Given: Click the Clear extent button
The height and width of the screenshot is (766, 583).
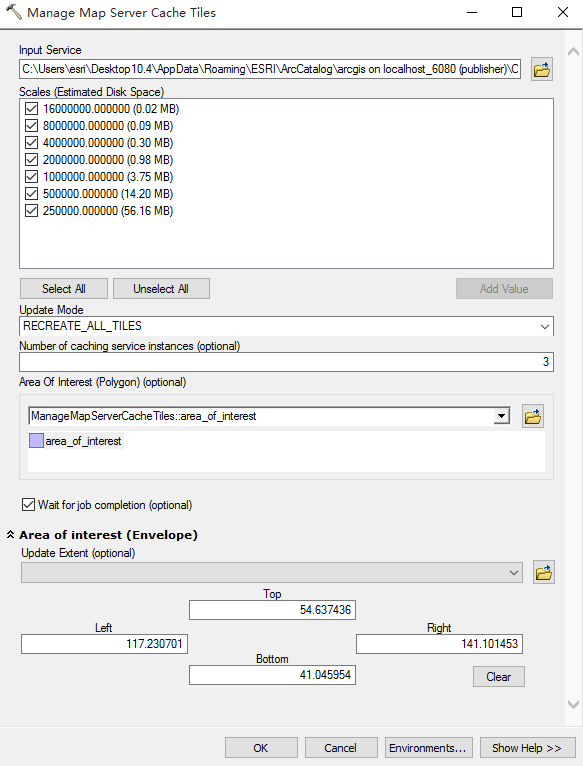Looking at the screenshot, I should 498,677.
